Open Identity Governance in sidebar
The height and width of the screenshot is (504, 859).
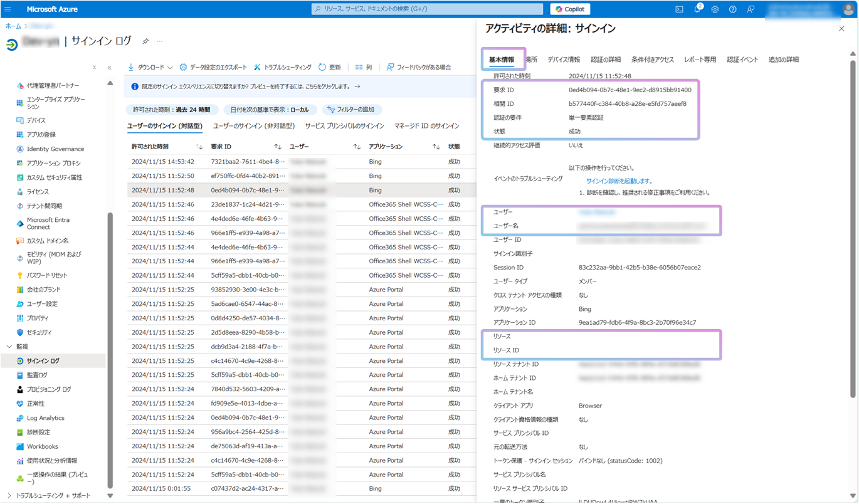(55, 149)
